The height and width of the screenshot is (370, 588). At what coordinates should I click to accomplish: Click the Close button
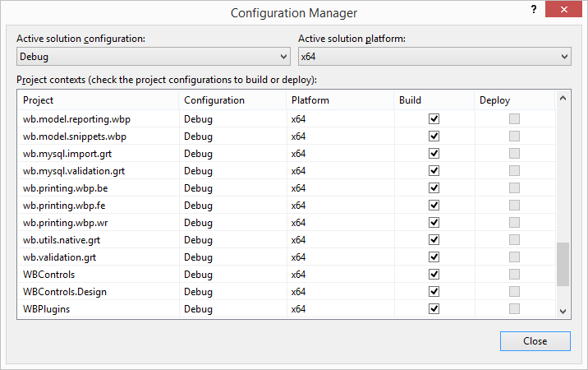coord(535,341)
